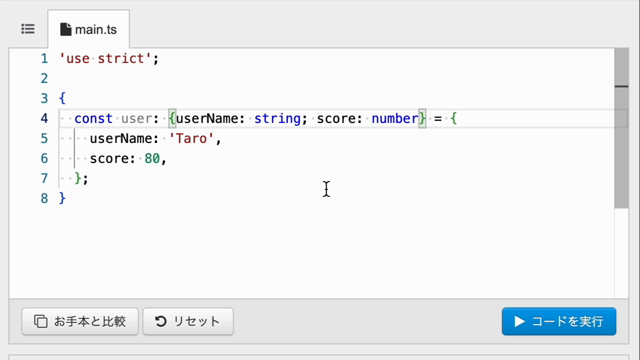Click the リセット reset button
Viewport: 640px width, 360px height.
pos(188,322)
